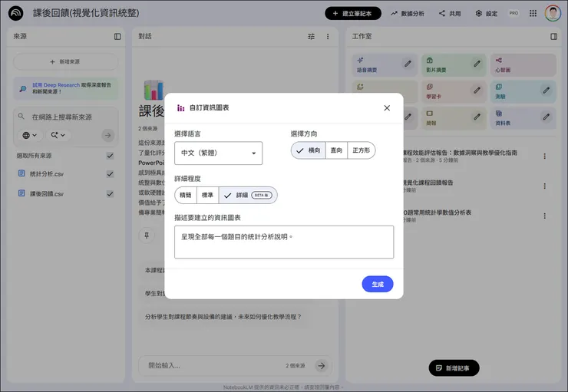Image resolution: width=568 pixels, height=392 pixels.
Task: Click source name 課後回饋.csv
Action: click(x=47, y=193)
